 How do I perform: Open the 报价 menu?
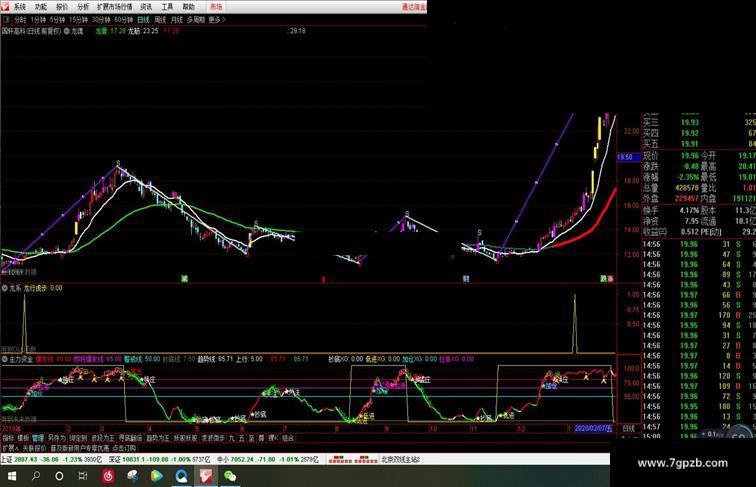(x=62, y=7)
